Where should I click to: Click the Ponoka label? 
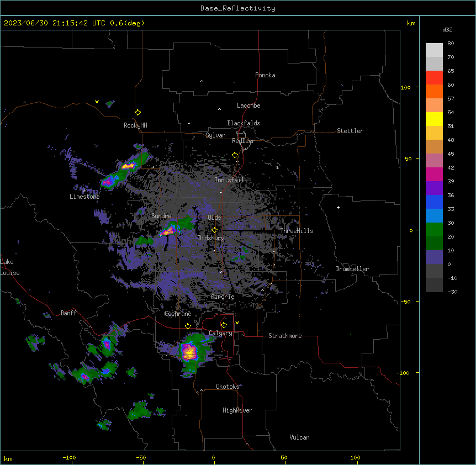(x=265, y=75)
